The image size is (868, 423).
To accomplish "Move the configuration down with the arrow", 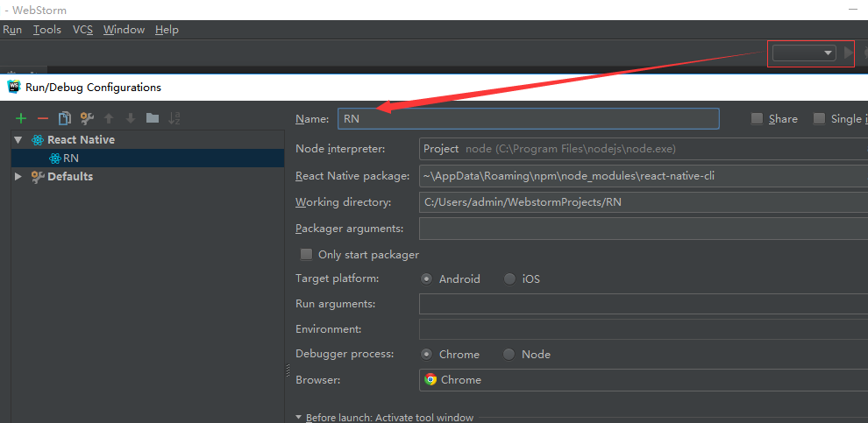I will (x=131, y=118).
